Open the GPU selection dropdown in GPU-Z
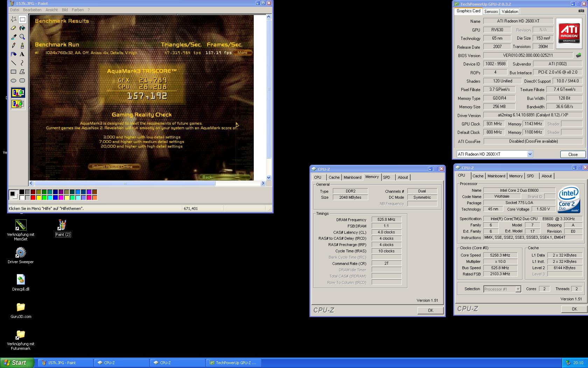This screenshot has width=588, height=368. (530, 154)
